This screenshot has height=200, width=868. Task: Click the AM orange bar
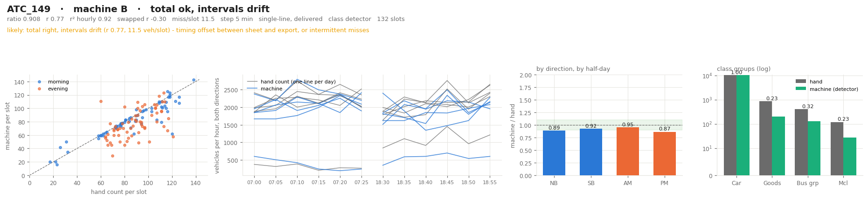click(x=628, y=152)
